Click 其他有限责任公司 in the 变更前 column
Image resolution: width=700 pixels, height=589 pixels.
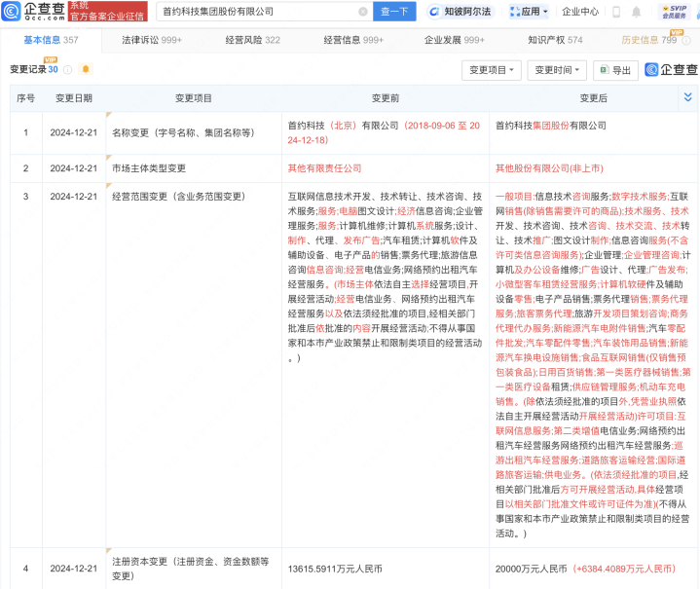pos(324,168)
